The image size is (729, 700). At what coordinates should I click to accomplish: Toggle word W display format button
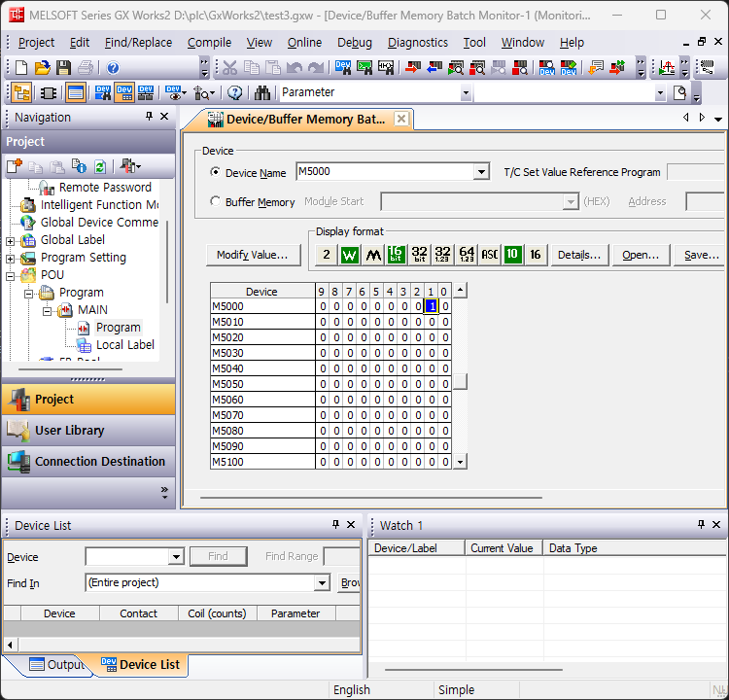click(350, 255)
